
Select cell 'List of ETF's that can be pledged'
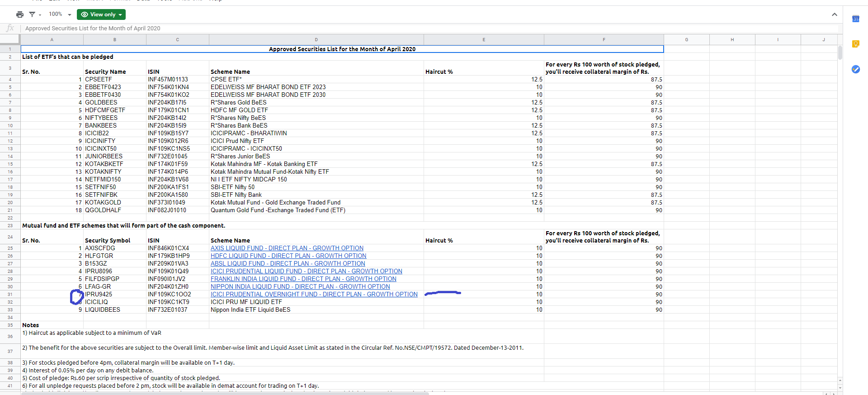pos(68,57)
